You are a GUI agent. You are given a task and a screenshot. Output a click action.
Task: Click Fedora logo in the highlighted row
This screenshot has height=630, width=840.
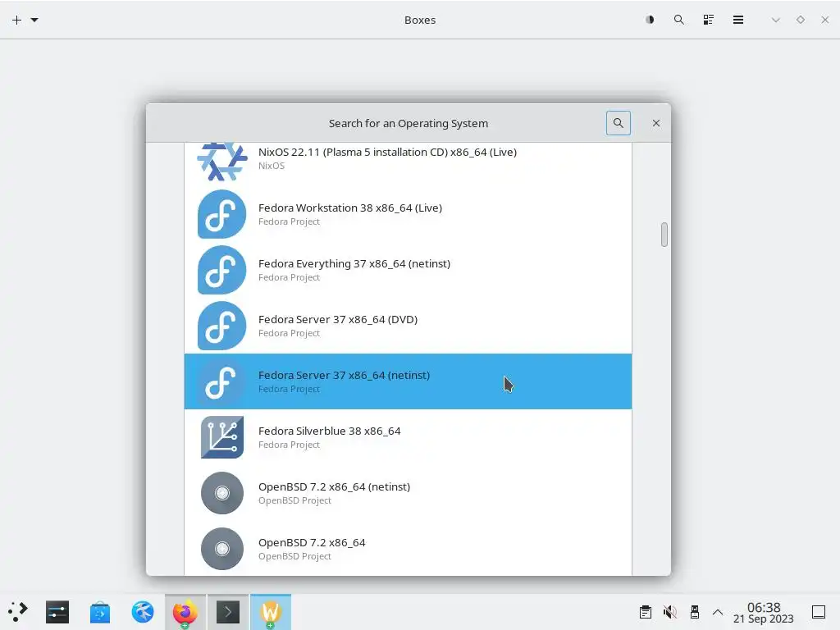(221, 381)
